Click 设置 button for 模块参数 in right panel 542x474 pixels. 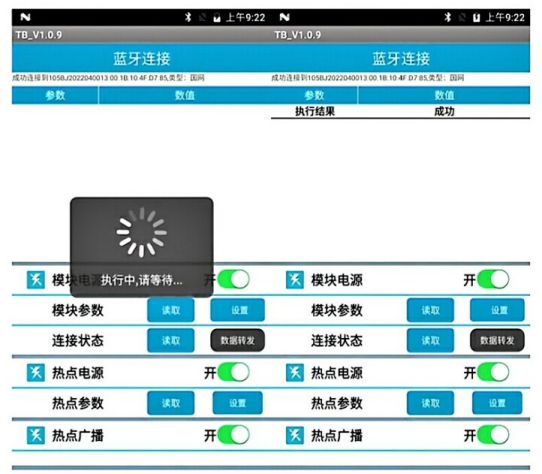point(497,310)
